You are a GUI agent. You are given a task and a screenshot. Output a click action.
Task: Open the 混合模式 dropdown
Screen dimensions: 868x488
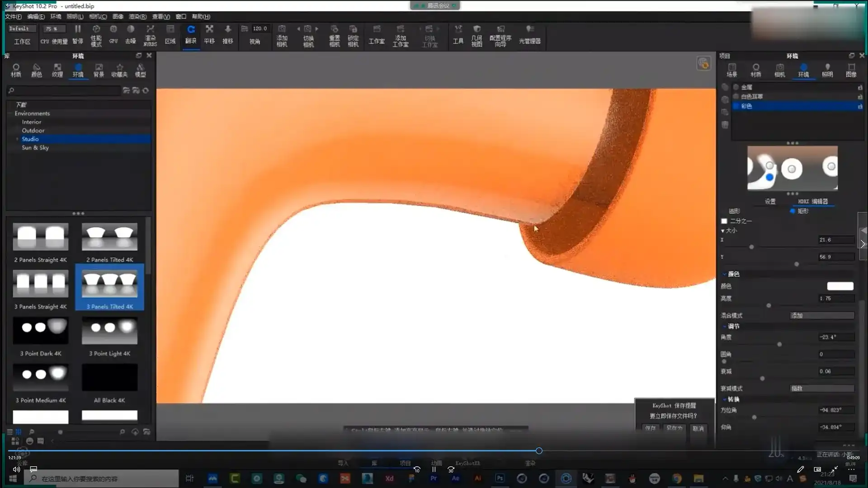click(x=822, y=315)
